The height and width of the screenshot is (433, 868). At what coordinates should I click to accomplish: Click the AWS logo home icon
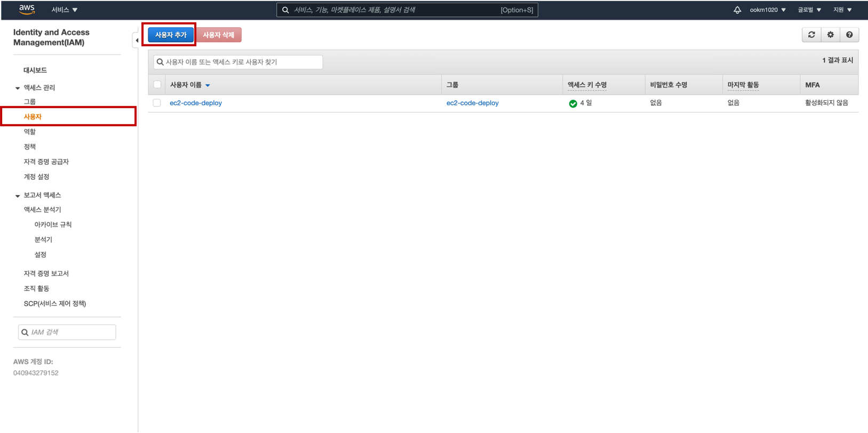click(x=27, y=10)
